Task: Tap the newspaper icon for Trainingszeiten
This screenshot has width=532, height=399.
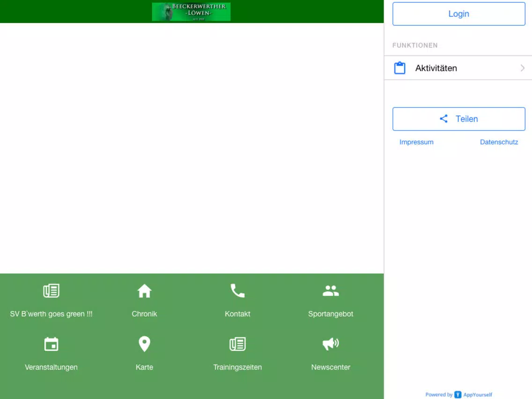Action: [x=237, y=344]
